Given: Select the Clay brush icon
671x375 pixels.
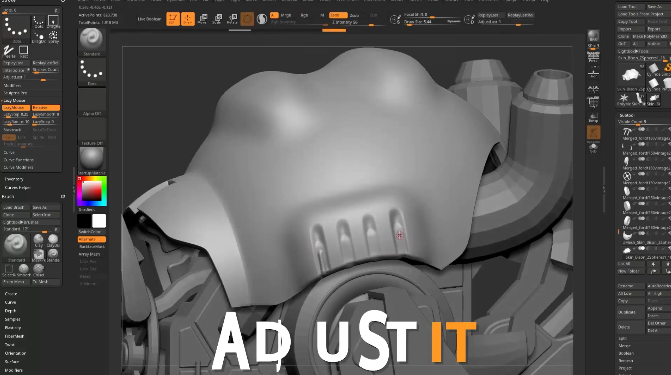Looking at the screenshot, I should [39, 241].
